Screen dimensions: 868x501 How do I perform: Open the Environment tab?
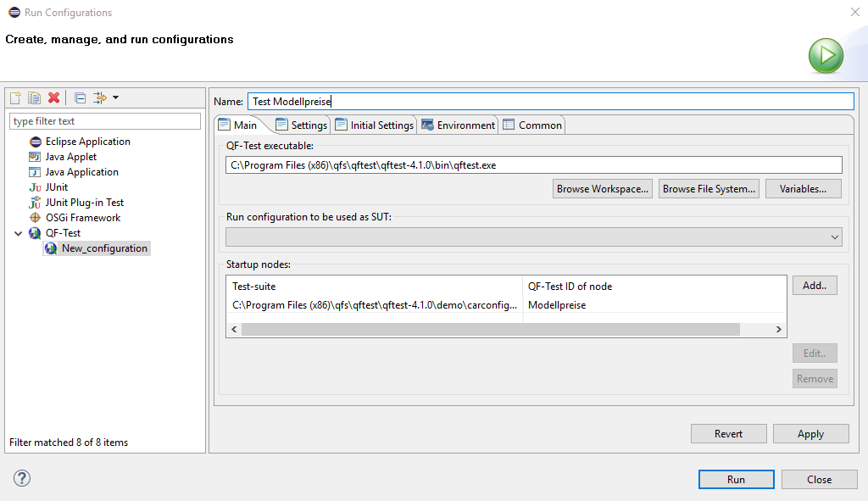(458, 125)
